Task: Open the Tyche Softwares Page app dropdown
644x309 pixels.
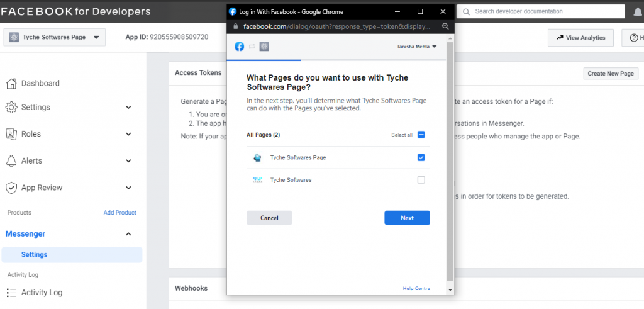Action: [x=55, y=37]
